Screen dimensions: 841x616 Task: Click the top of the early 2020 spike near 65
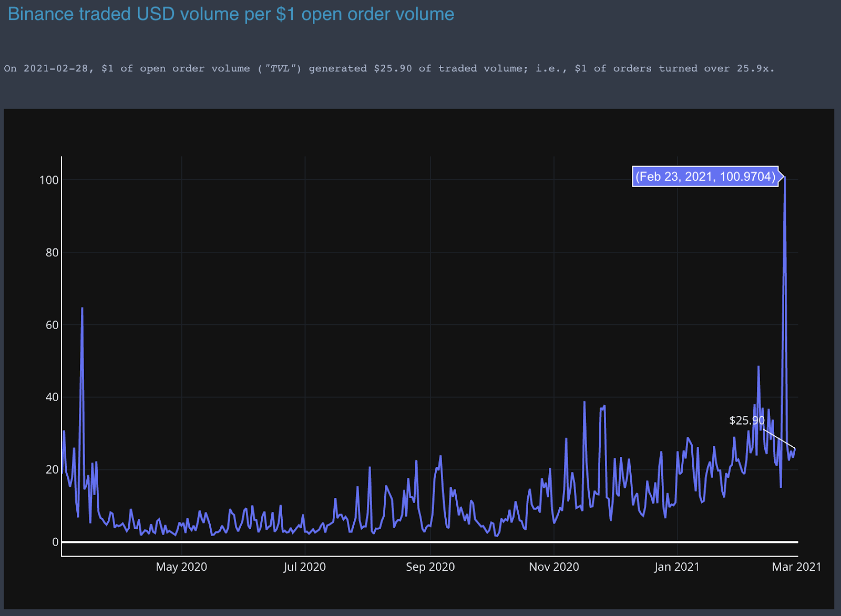pyautogui.click(x=82, y=309)
